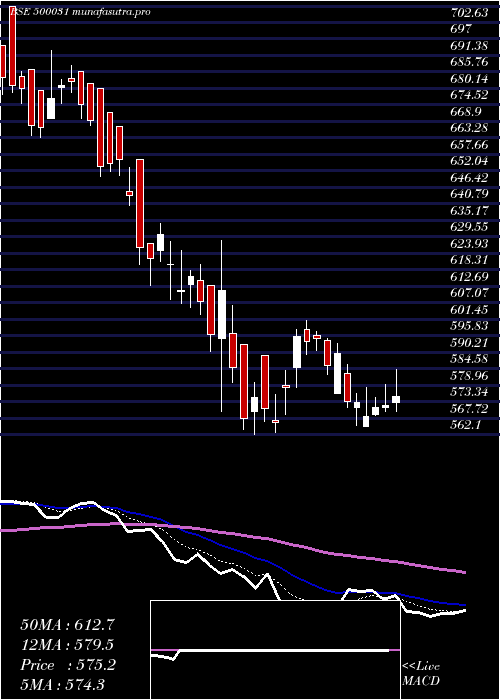Click the 640.79 price axis label
The height and width of the screenshot is (700, 500).
[x=469, y=194]
